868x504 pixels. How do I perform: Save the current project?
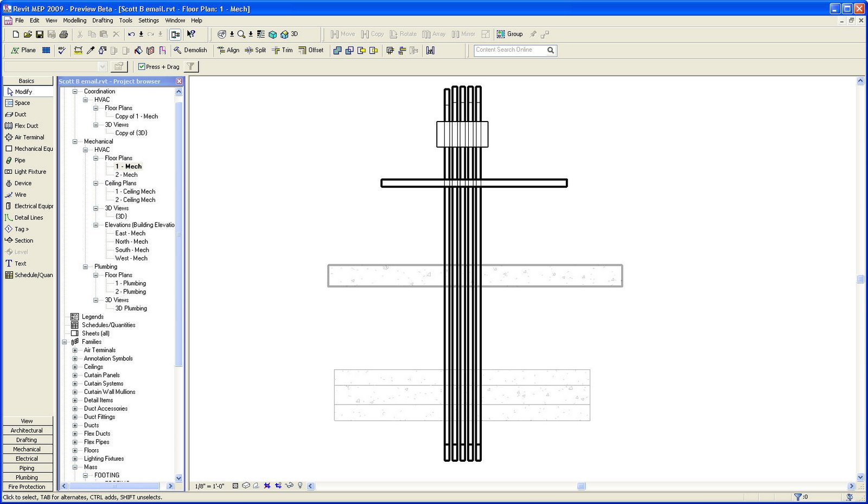pyautogui.click(x=40, y=34)
